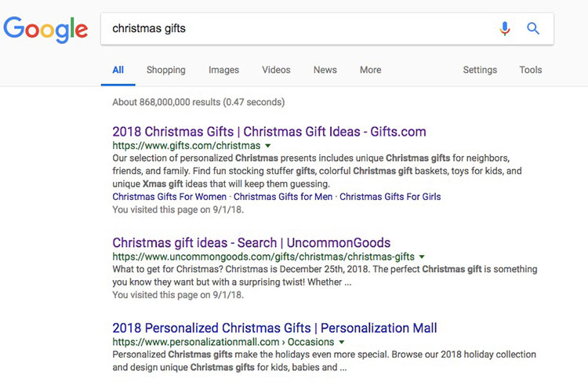Viewport: 588px width, 382px height.
Task: Click the Google logo
Action: [45, 29]
